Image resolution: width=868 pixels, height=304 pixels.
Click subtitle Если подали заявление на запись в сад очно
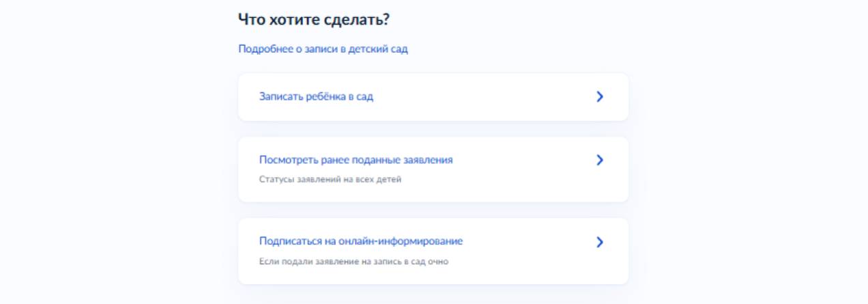point(353,262)
